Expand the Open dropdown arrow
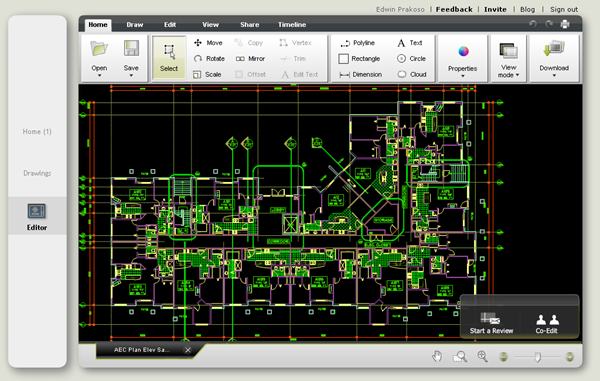Screen dimensions: 600x381 pyautogui.click(x=99, y=76)
